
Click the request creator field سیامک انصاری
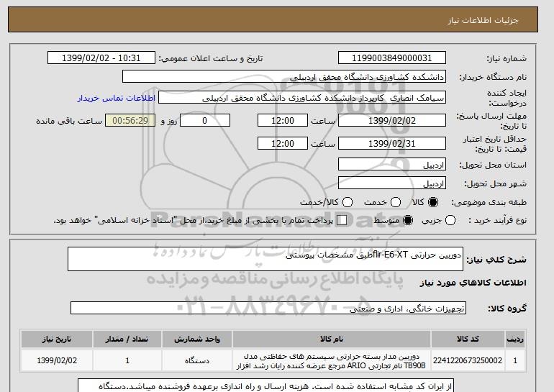pos(302,98)
